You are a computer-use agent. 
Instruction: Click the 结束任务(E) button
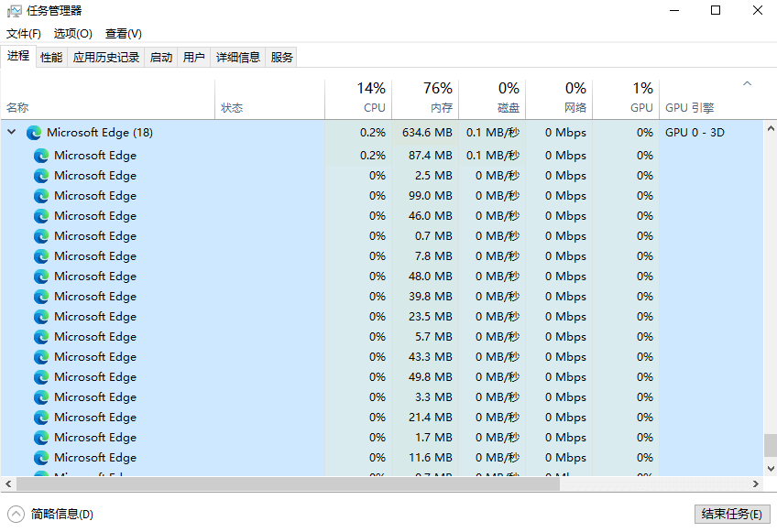pyautogui.click(x=731, y=514)
